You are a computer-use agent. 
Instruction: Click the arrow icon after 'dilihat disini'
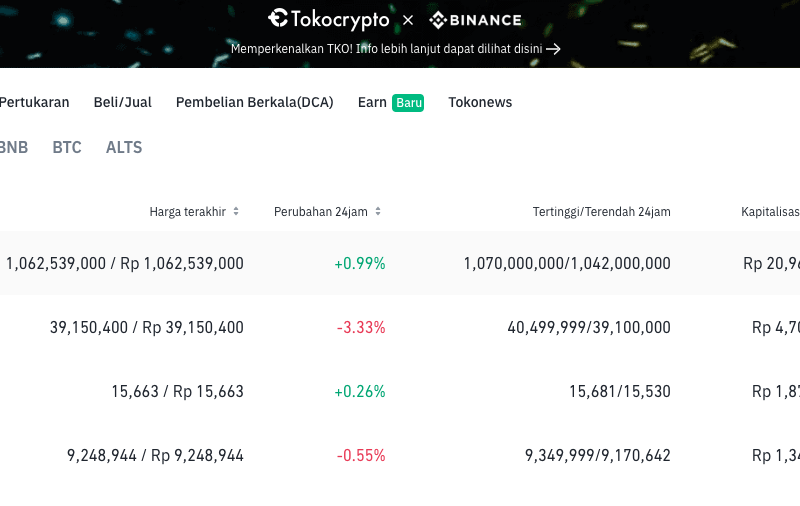click(x=553, y=49)
